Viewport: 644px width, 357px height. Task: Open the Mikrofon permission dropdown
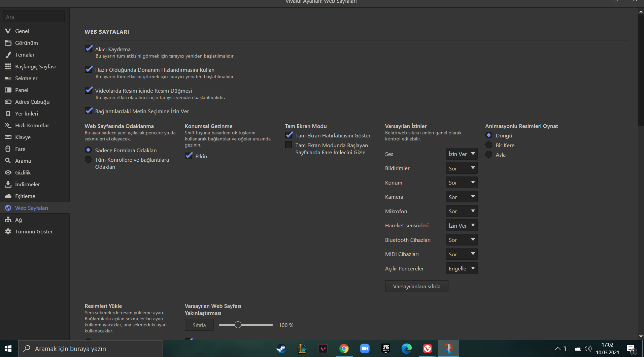[462, 211]
